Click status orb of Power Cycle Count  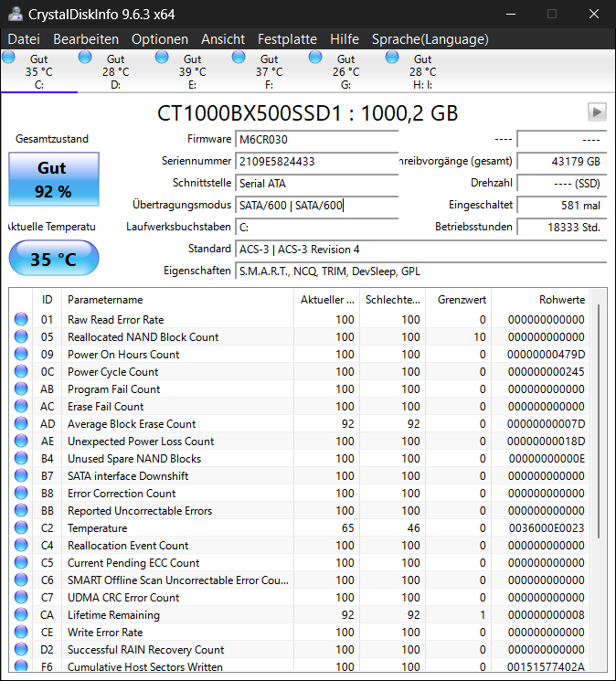tap(21, 371)
